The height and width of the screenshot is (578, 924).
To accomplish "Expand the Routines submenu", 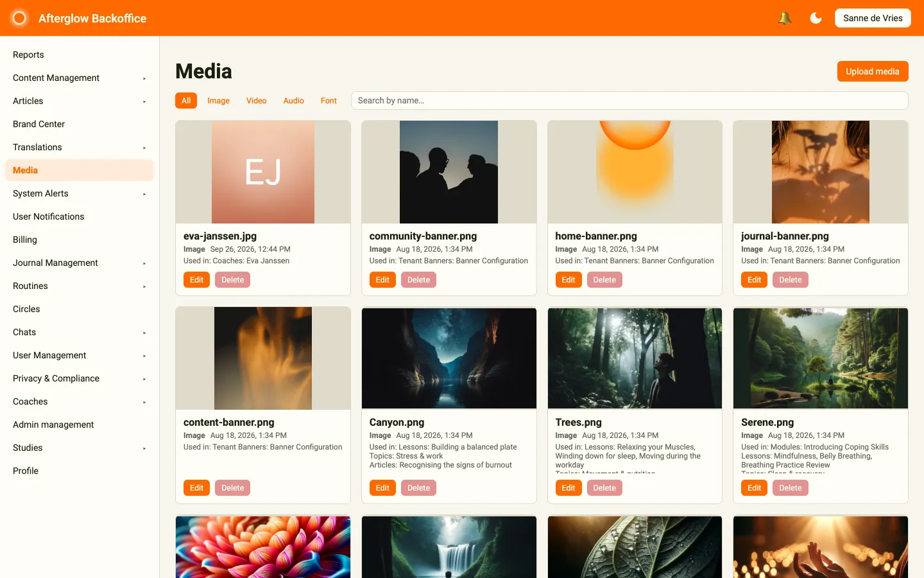I will (x=80, y=286).
